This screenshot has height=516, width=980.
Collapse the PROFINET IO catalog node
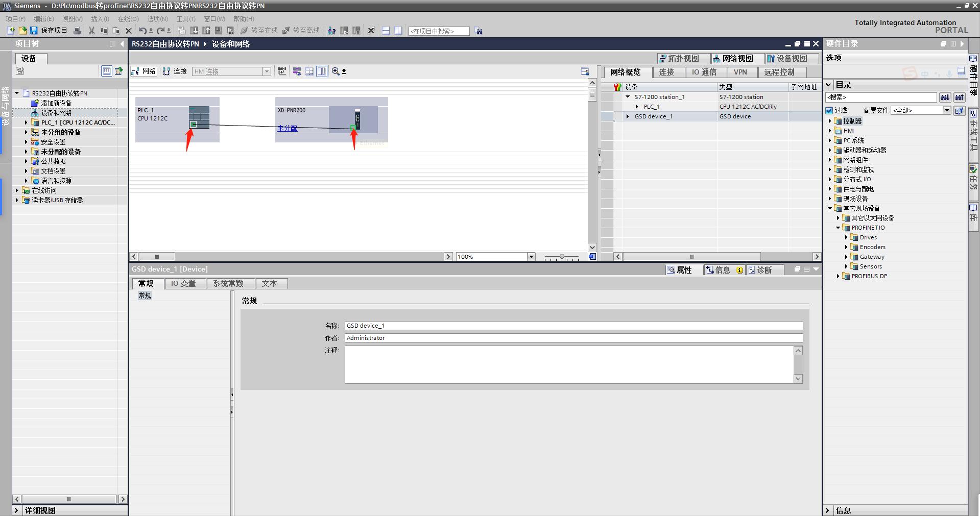[x=838, y=228]
